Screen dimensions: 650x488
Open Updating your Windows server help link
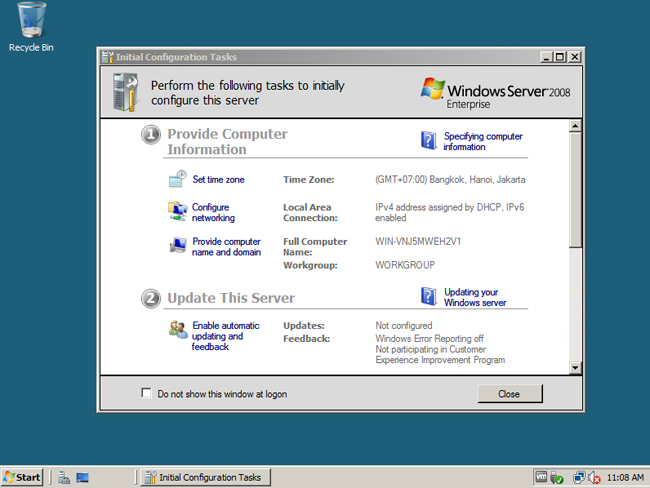(475, 297)
